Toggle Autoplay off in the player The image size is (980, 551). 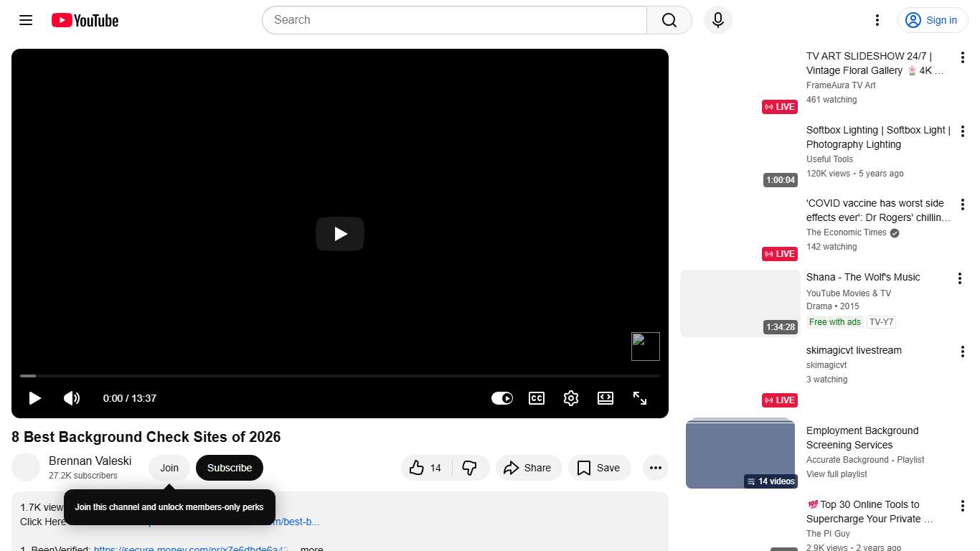[x=502, y=398]
